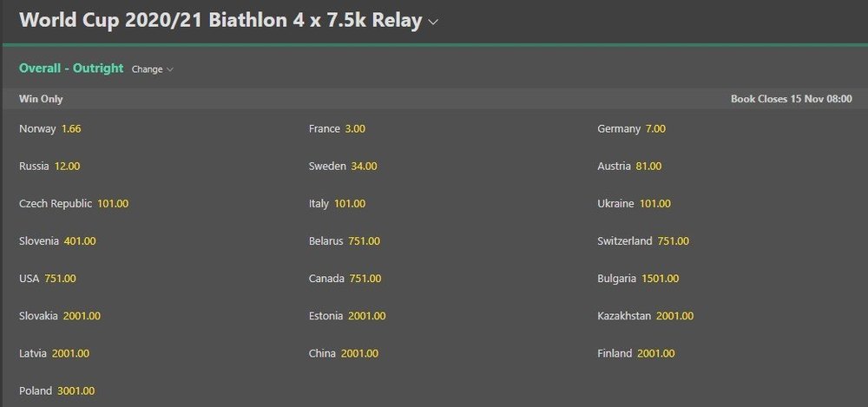The image size is (868, 407).
Task: Choose USA at 751.00 odds
Action: click(60, 279)
